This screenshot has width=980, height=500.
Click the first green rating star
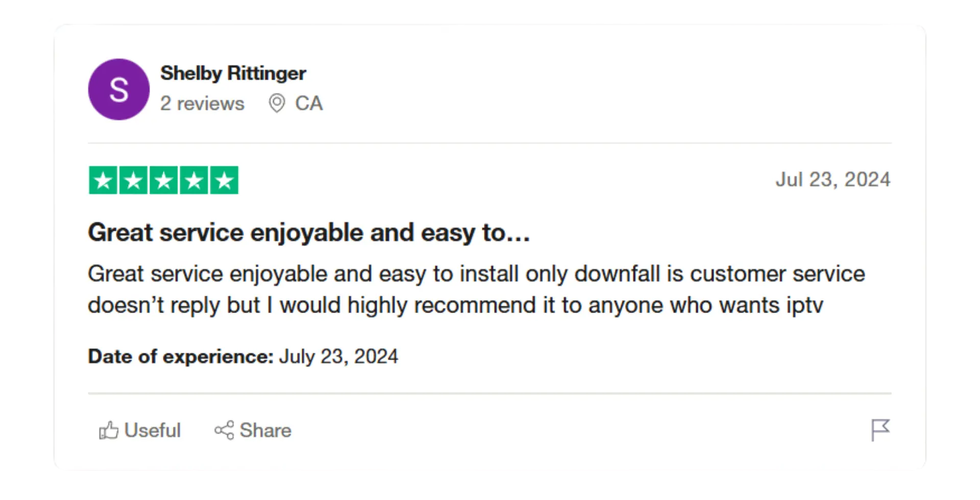(103, 180)
